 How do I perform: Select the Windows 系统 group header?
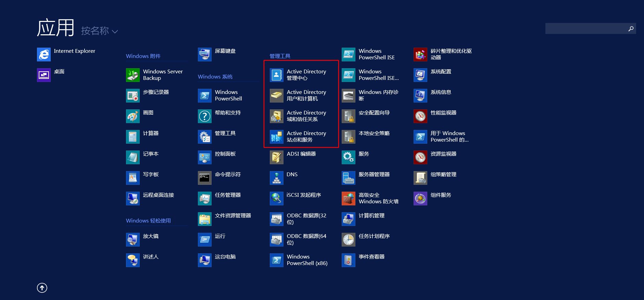(x=215, y=76)
